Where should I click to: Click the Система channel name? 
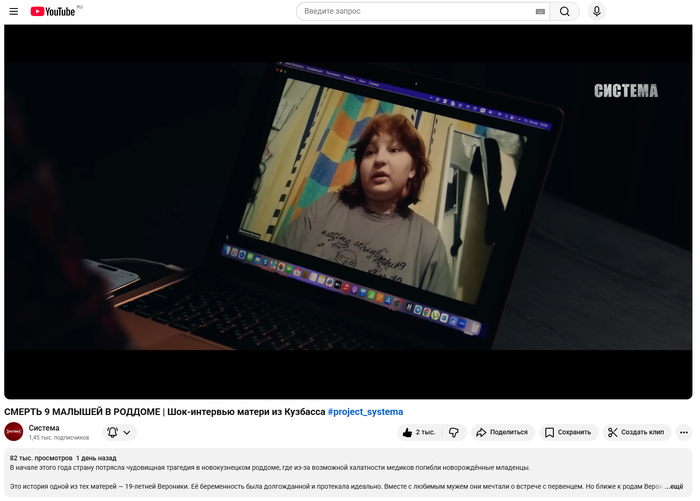coord(44,427)
